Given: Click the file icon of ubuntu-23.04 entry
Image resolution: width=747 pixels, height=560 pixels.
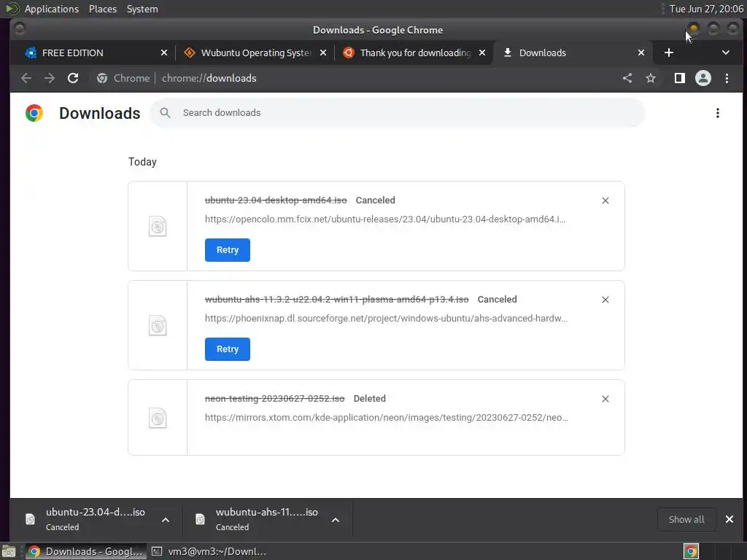Looking at the screenshot, I should pos(158,226).
